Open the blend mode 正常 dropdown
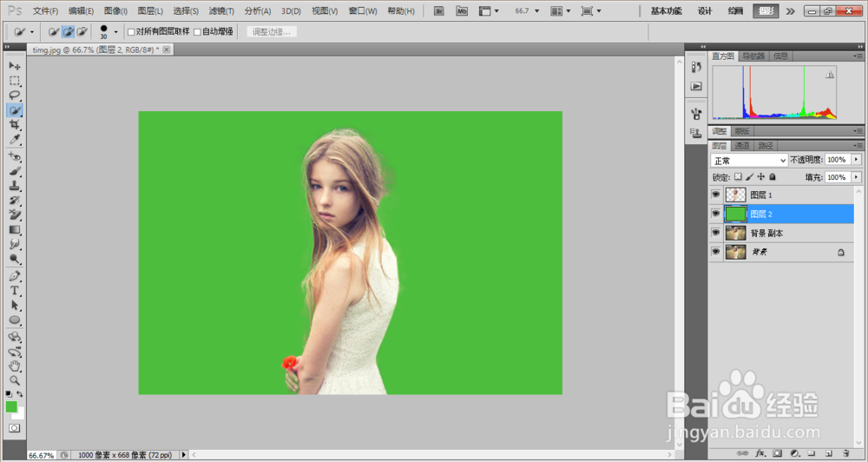This screenshot has width=868, height=462. 749,160
